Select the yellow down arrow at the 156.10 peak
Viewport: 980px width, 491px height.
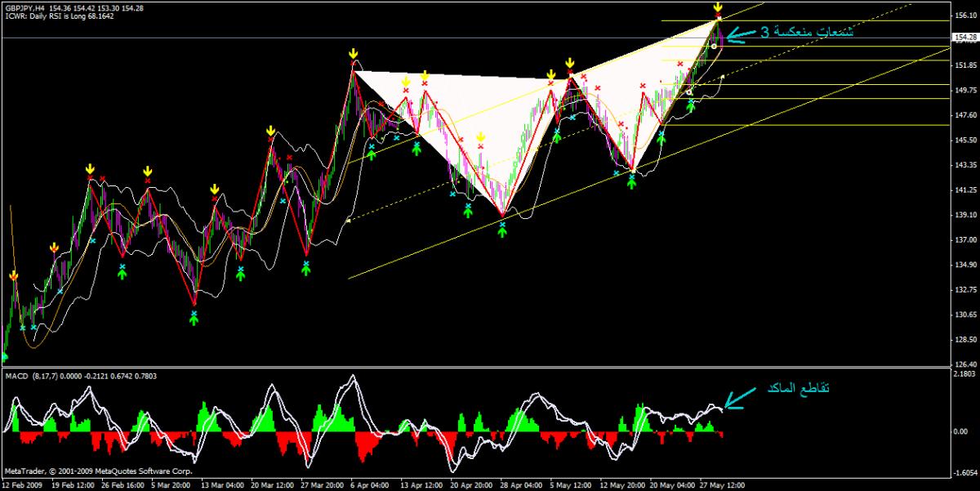click(717, 7)
